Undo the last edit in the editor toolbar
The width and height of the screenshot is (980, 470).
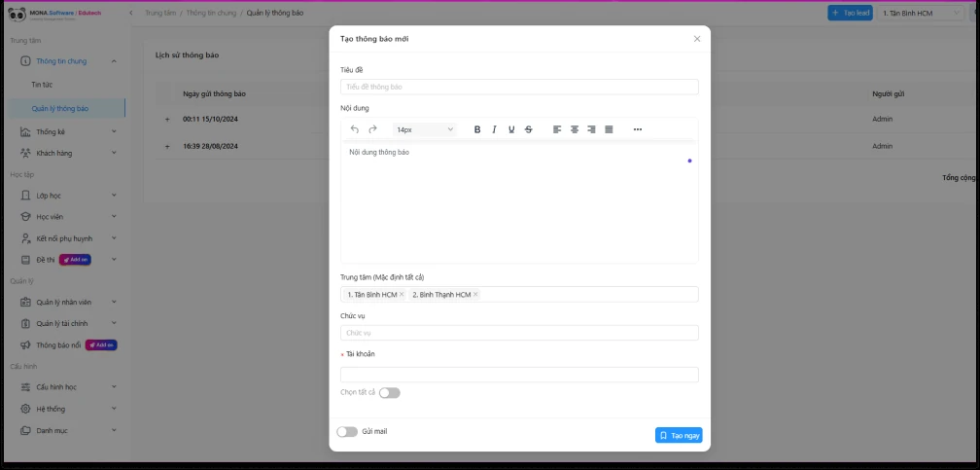click(354, 129)
